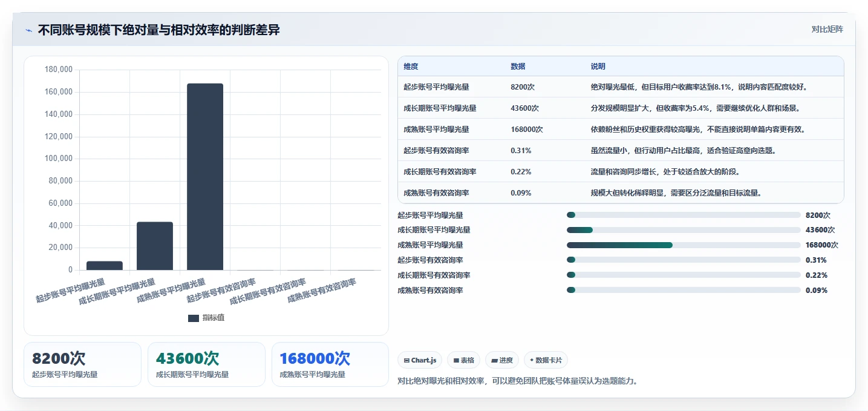The image size is (868, 411).
Task: Click progress bar for 起步账号平均曝光量
Action: point(684,215)
